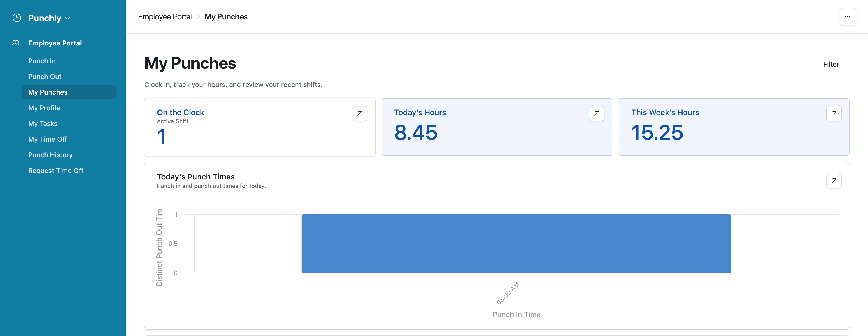Open On the Clock card arrow icon
868x336 pixels.
click(x=359, y=113)
